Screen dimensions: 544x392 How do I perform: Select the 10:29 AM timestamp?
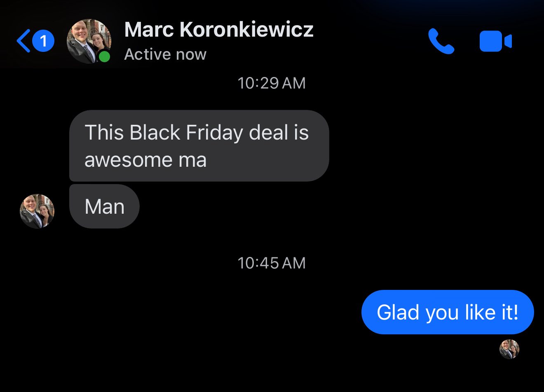272,83
